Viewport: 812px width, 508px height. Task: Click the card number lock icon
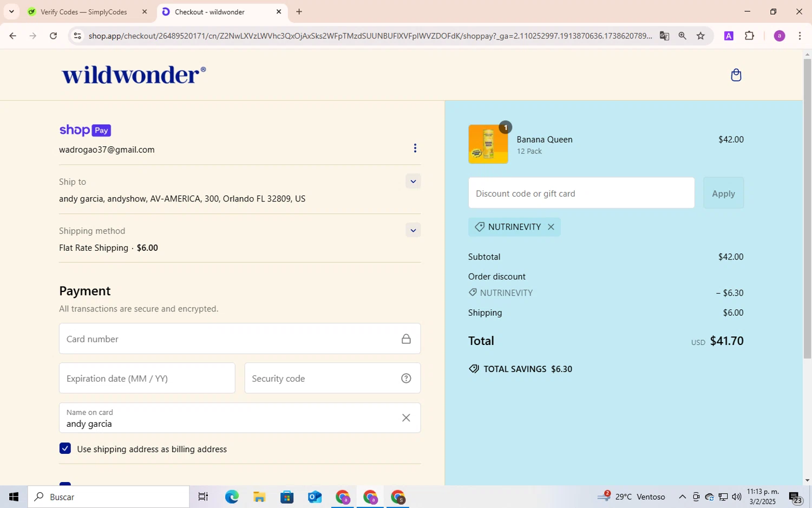[x=406, y=339]
